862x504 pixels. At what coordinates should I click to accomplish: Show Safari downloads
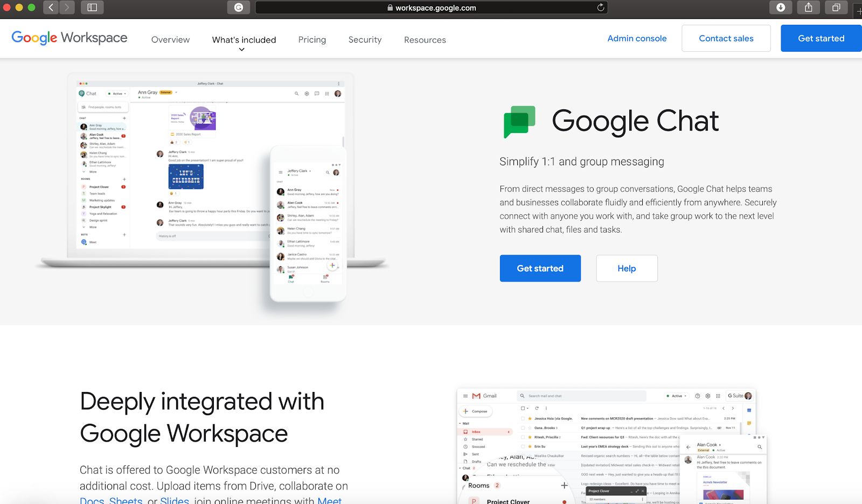tap(781, 8)
